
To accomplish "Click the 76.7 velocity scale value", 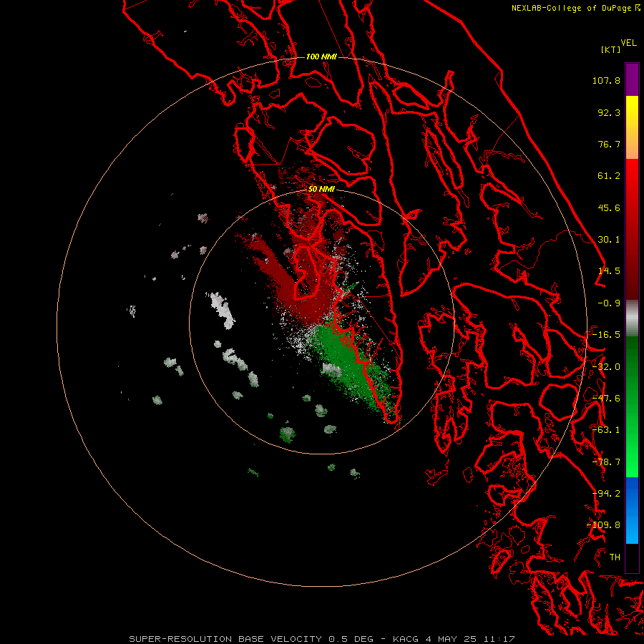I will click(609, 144).
